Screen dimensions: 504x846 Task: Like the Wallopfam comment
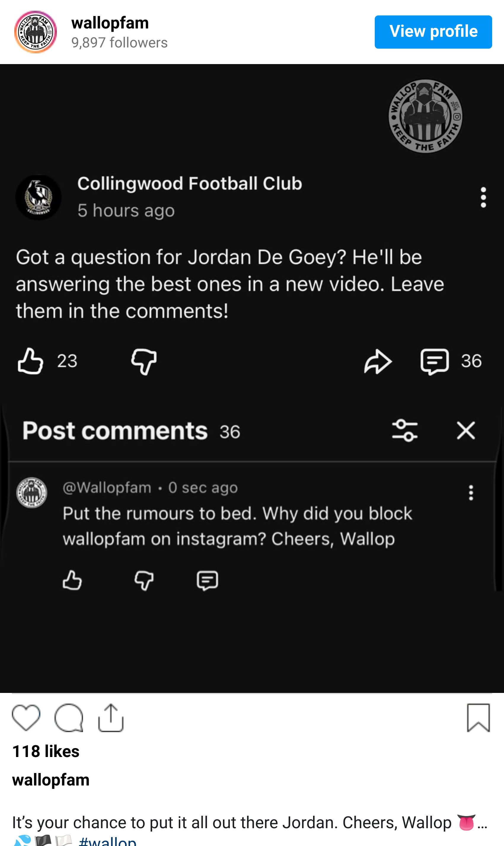72,580
